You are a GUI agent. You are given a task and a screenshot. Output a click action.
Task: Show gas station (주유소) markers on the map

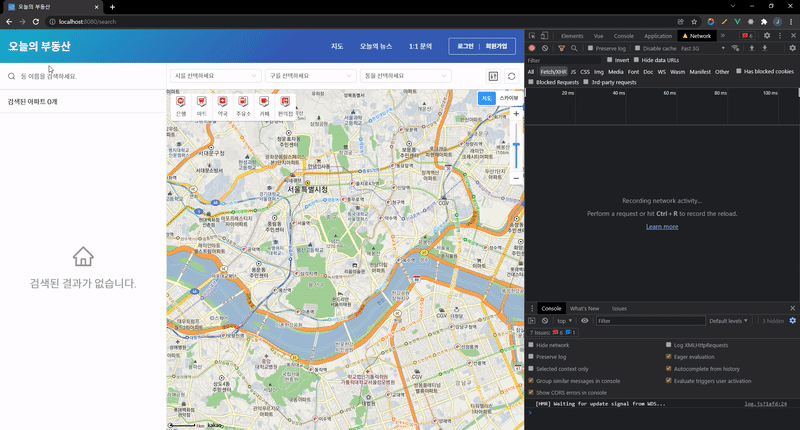tap(243, 106)
